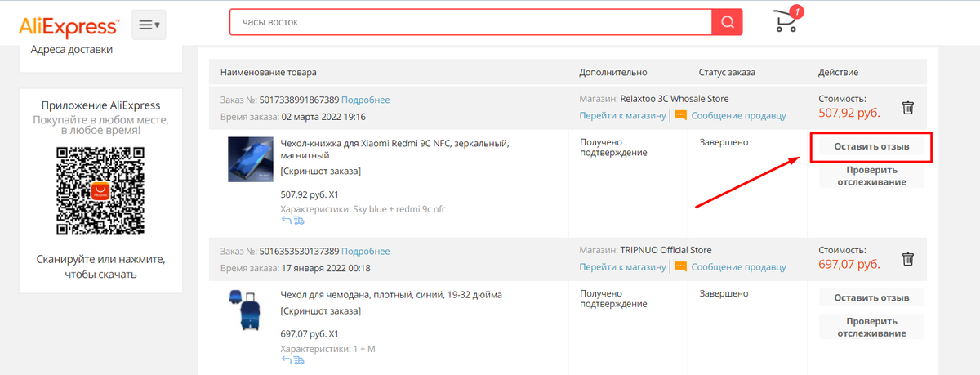This screenshot has height=375, width=980.
Task: Select the 'Статус заказа' column header
Action: pyautogui.click(x=727, y=73)
